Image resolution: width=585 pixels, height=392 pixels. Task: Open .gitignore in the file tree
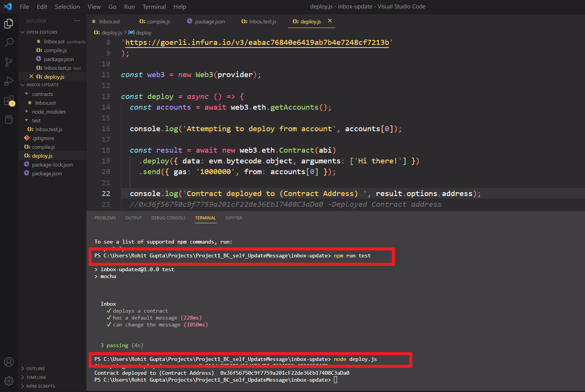[43, 138]
